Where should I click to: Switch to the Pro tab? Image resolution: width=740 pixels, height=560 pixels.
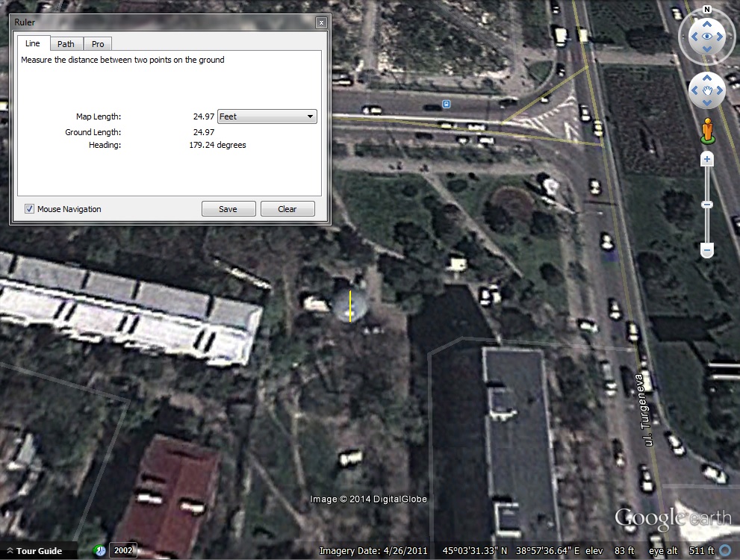pyautogui.click(x=98, y=44)
